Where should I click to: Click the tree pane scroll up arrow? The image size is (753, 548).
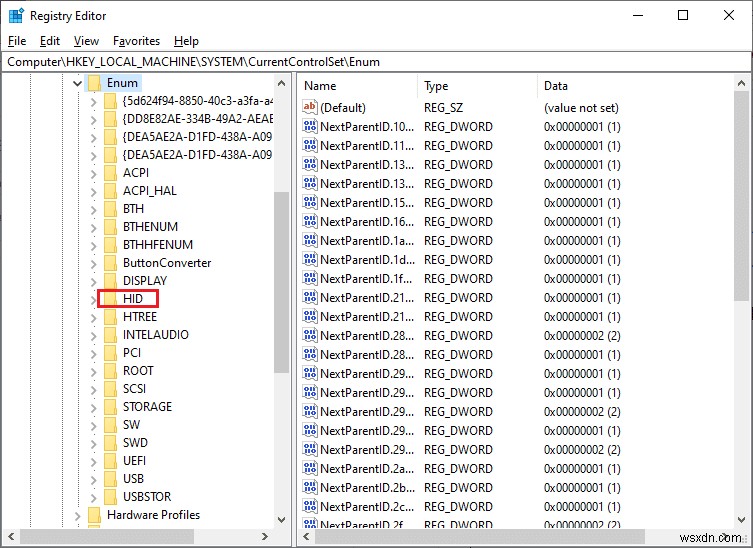coord(281,83)
